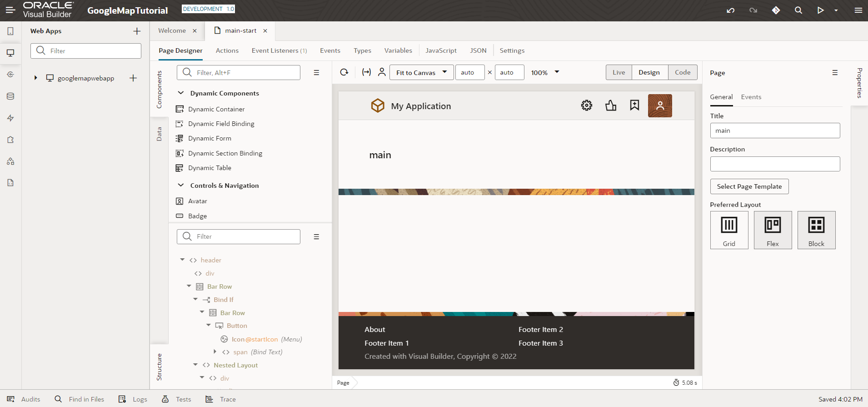Open the Page properties hamburger menu
The width and height of the screenshot is (868, 407).
pos(834,73)
